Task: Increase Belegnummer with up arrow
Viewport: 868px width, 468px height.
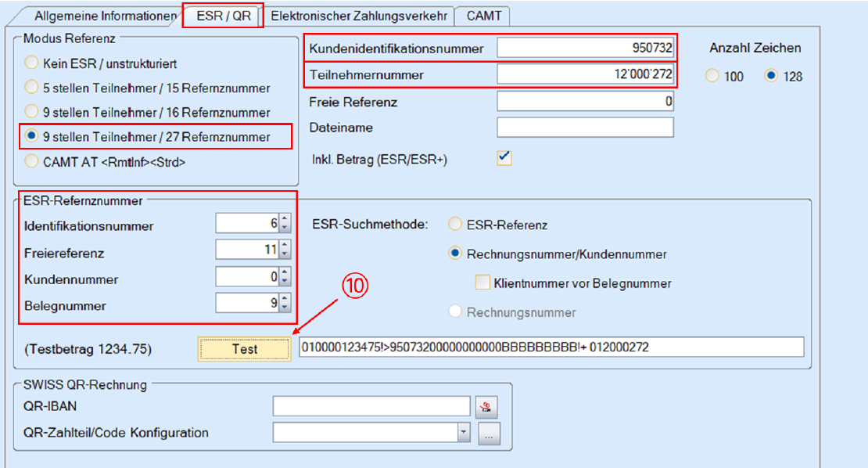Action: 285,298
